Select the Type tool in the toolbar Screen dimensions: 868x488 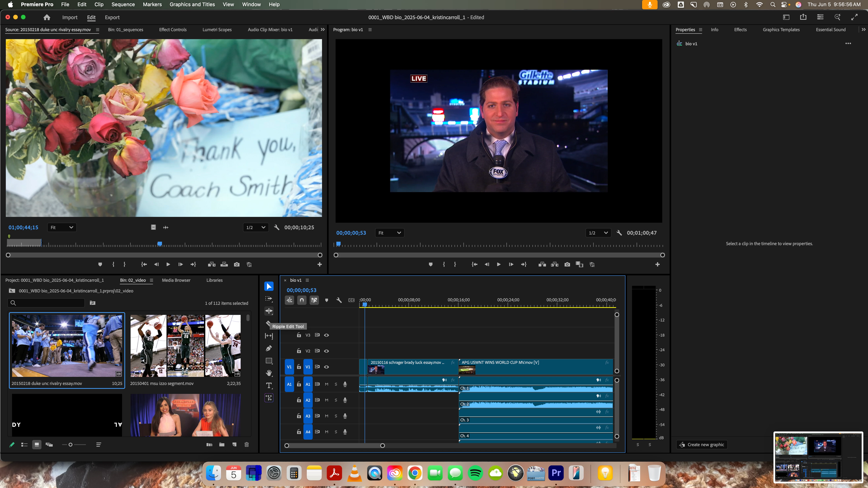pyautogui.click(x=269, y=386)
